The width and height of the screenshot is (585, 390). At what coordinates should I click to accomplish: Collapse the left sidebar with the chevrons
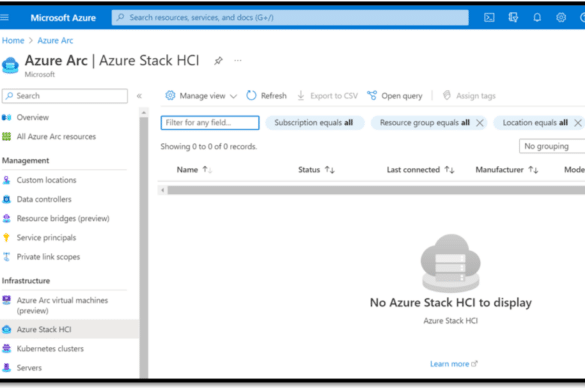(139, 96)
